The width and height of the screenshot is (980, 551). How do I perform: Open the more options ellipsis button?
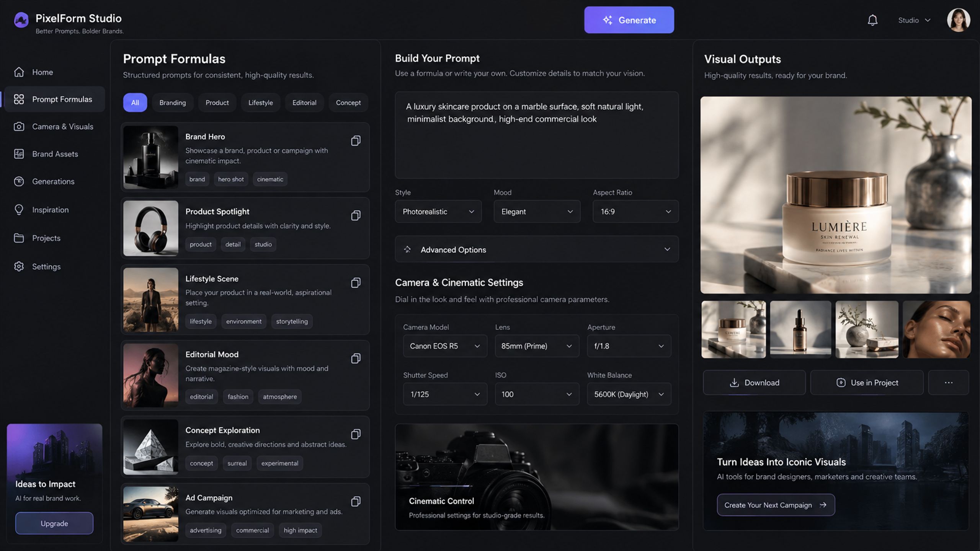(949, 383)
